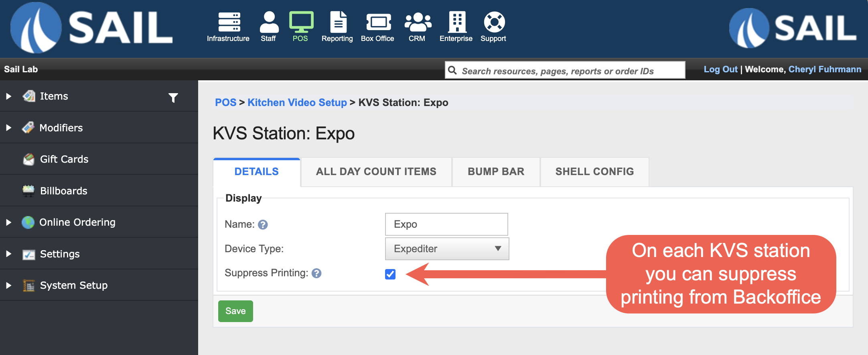Click help icon next to Name
This screenshot has width=868, height=355.
263,224
